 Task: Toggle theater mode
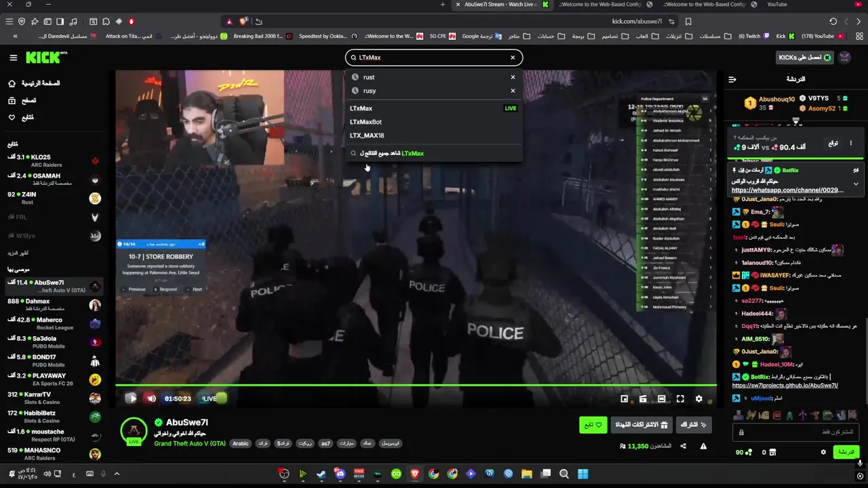tap(661, 399)
